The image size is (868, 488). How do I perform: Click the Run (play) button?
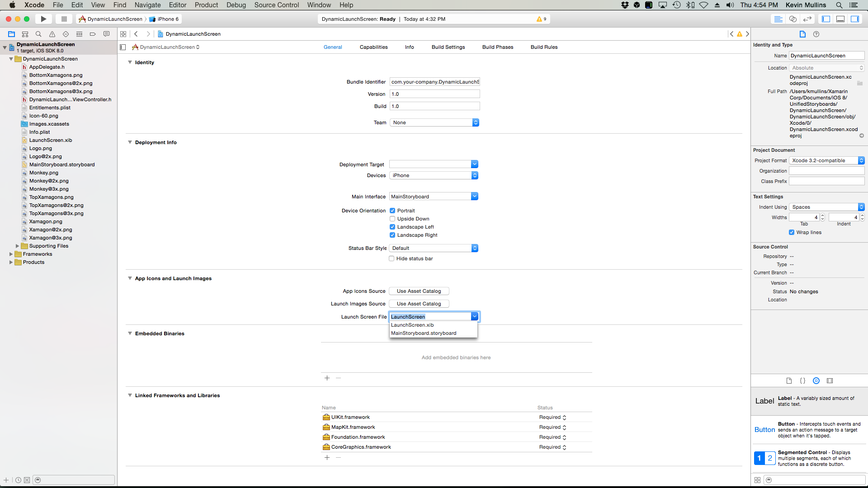[x=43, y=19]
